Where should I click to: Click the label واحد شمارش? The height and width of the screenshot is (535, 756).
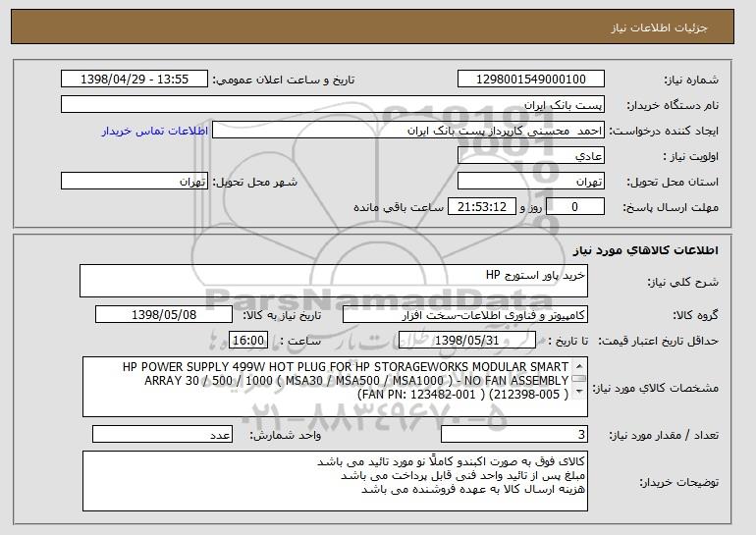tap(285, 435)
